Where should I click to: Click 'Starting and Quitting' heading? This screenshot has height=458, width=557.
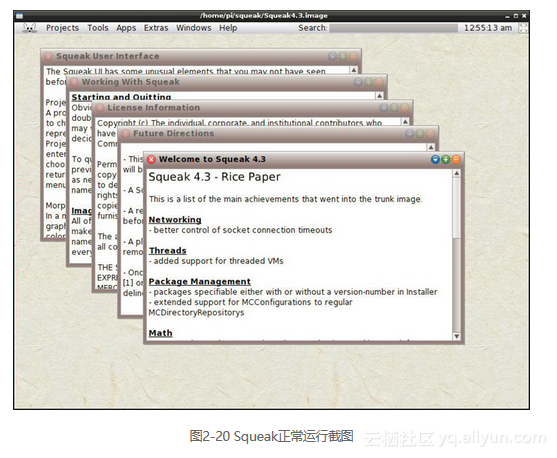tap(121, 97)
